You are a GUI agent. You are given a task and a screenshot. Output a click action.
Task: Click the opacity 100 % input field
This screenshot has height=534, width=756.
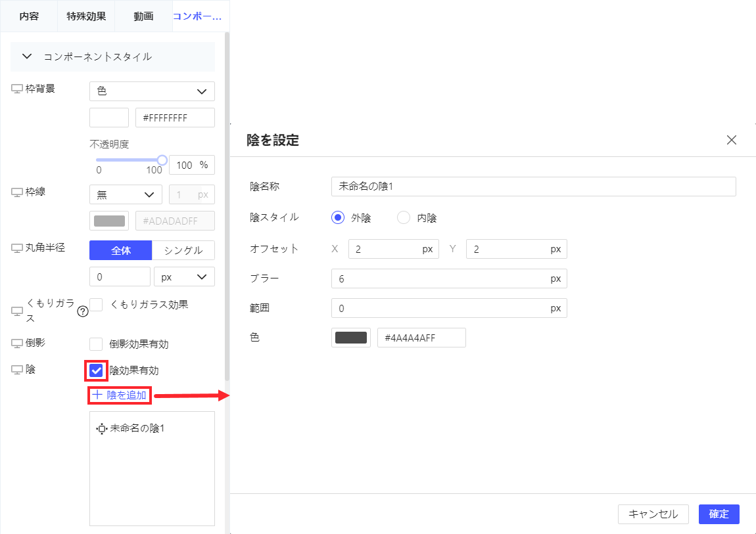(192, 165)
